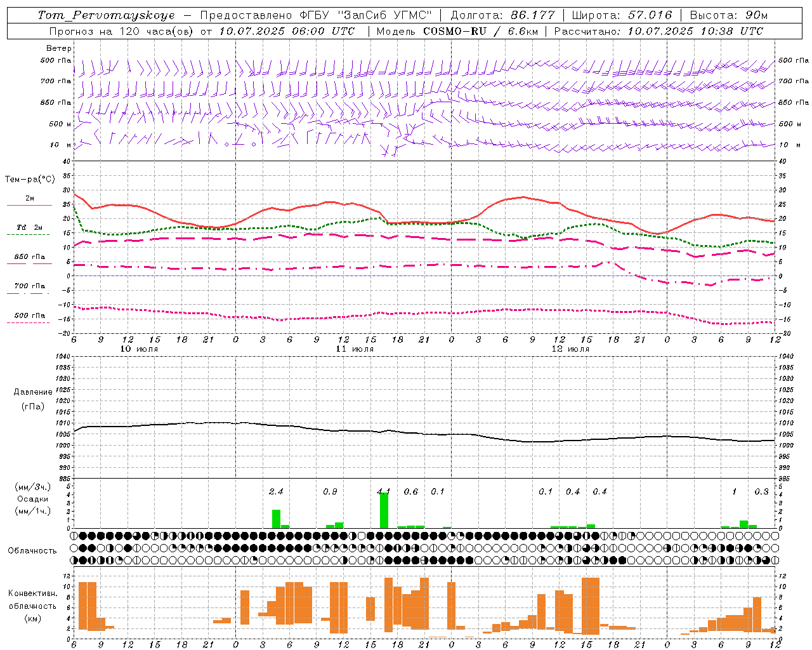
Task: Click the "Осадки" panel label
Action: [x=32, y=499]
